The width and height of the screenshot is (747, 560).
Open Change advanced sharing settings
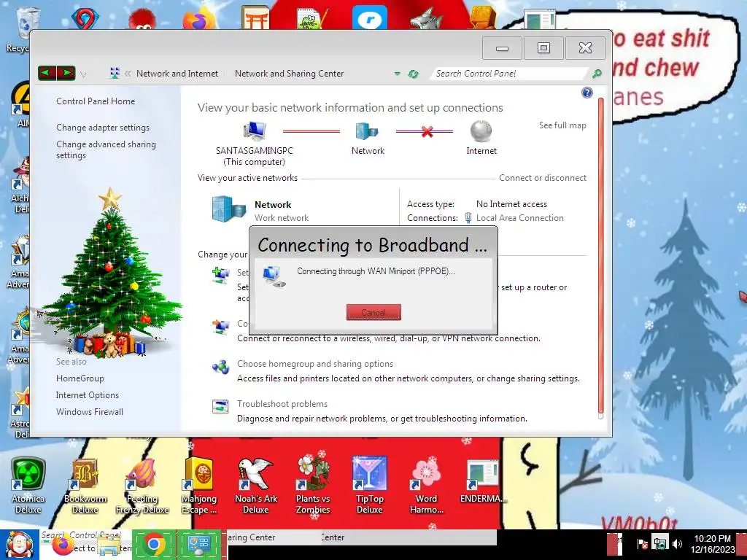pyautogui.click(x=106, y=149)
